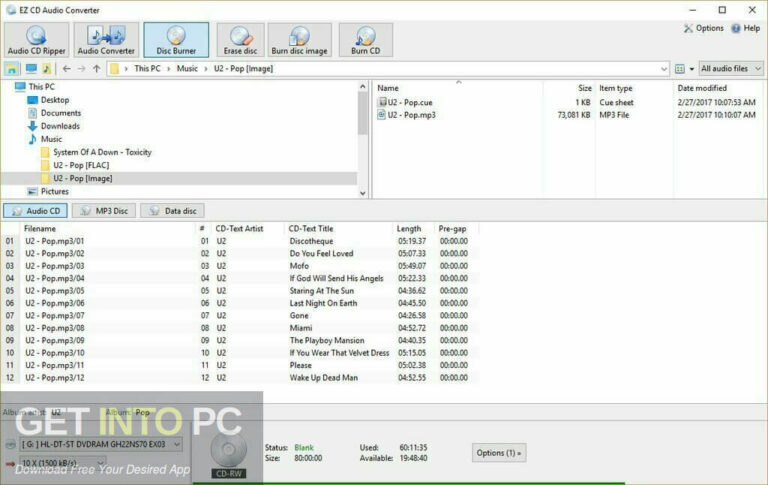This screenshot has height=485, width=768.
Task: Click the computer icon in the navigation bar
Action: click(x=31, y=69)
